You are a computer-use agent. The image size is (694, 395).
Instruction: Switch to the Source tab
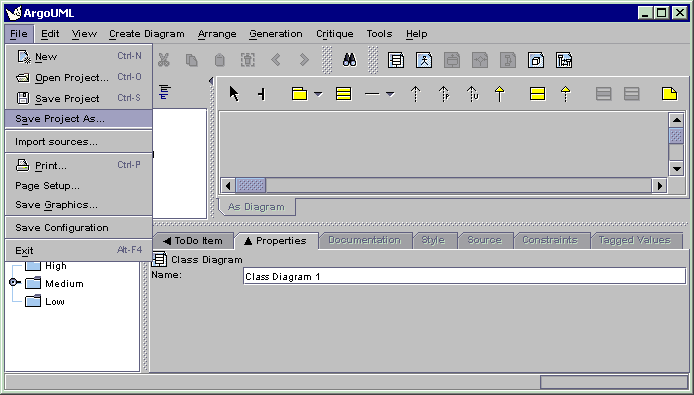point(485,240)
